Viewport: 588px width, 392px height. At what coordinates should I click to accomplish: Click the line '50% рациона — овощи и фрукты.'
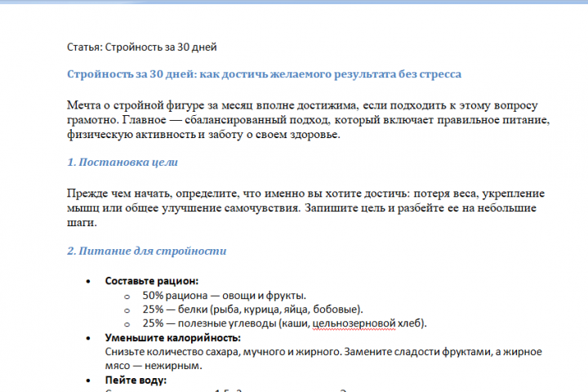(x=225, y=296)
